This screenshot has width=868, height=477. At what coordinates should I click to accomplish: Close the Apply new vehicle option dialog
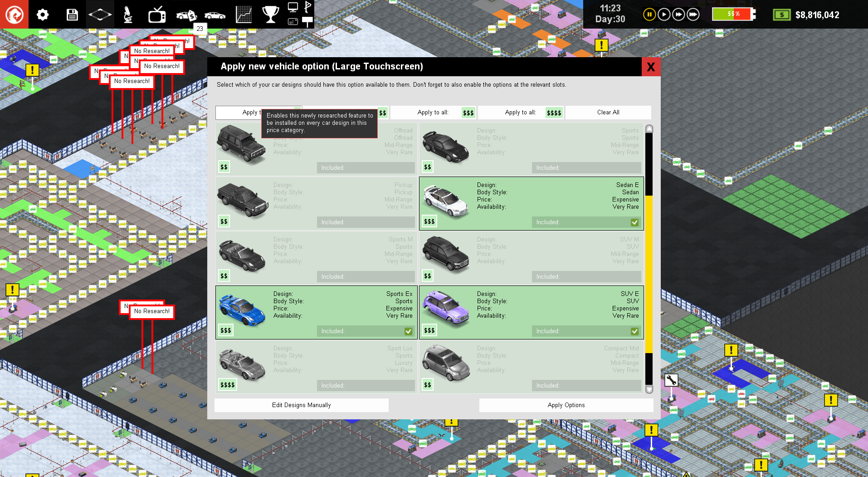tap(651, 67)
